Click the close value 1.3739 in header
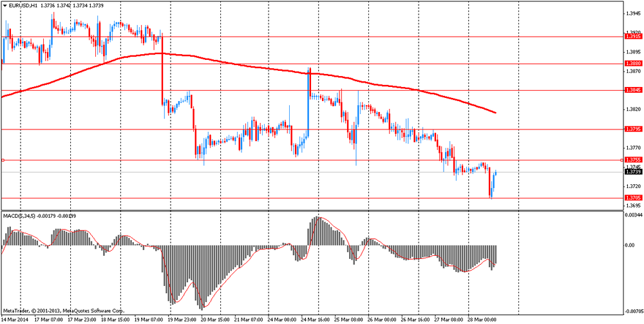 (96, 6)
